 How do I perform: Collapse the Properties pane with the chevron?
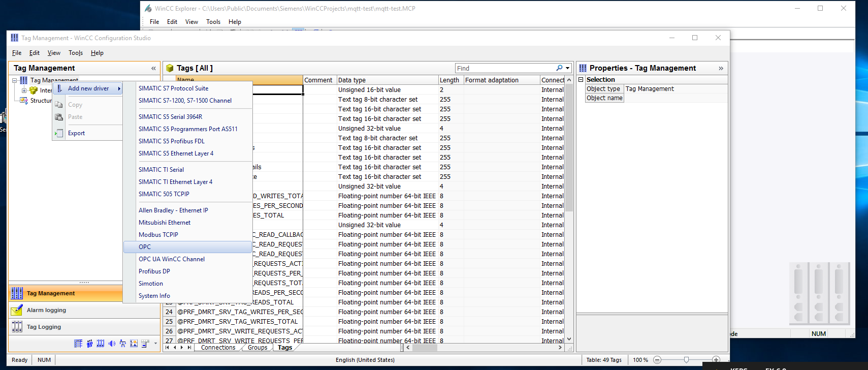(x=721, y=68)
